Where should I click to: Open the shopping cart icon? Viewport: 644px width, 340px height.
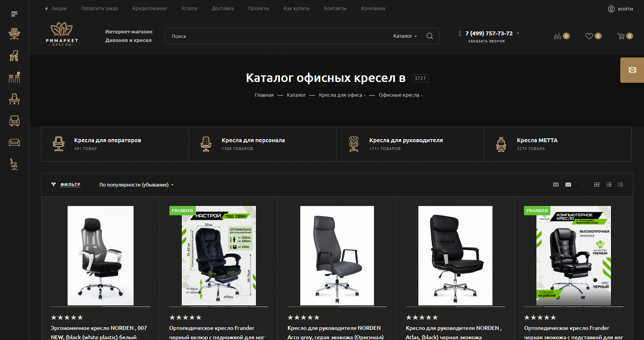coord(621,36)
